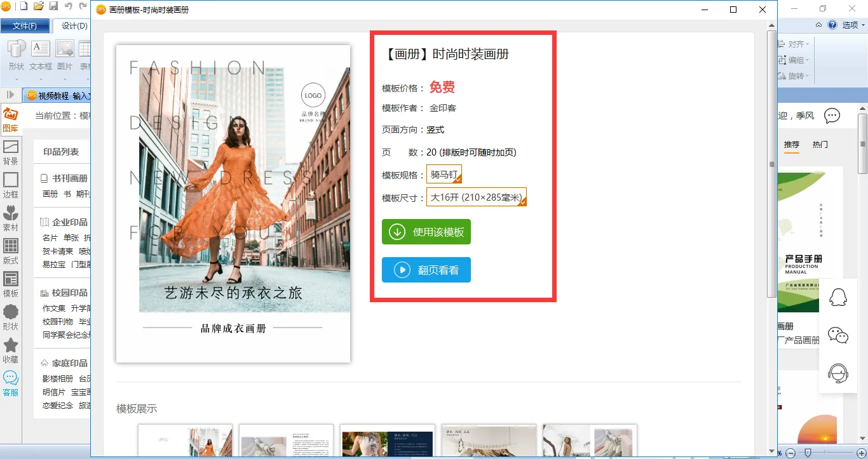Open the 作文集 essay collection category link
868x459 pixels.
point(54,308)
